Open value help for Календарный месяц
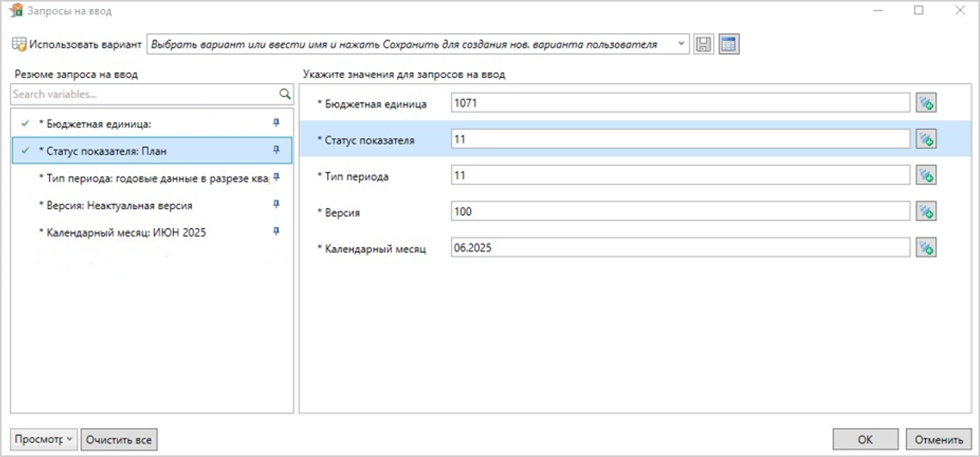The height and width of the screenshot is (457, 980). pyautogui.click(x=926, y=248)
